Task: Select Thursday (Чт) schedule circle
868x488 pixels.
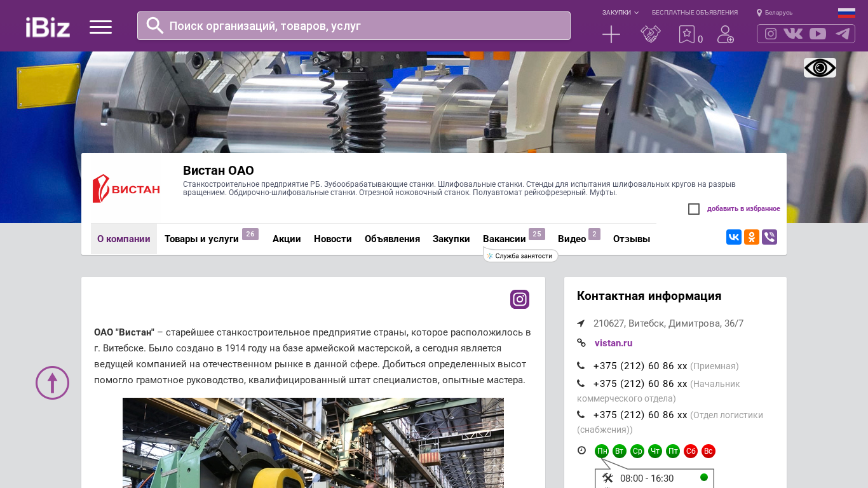Action: [655, 451]
